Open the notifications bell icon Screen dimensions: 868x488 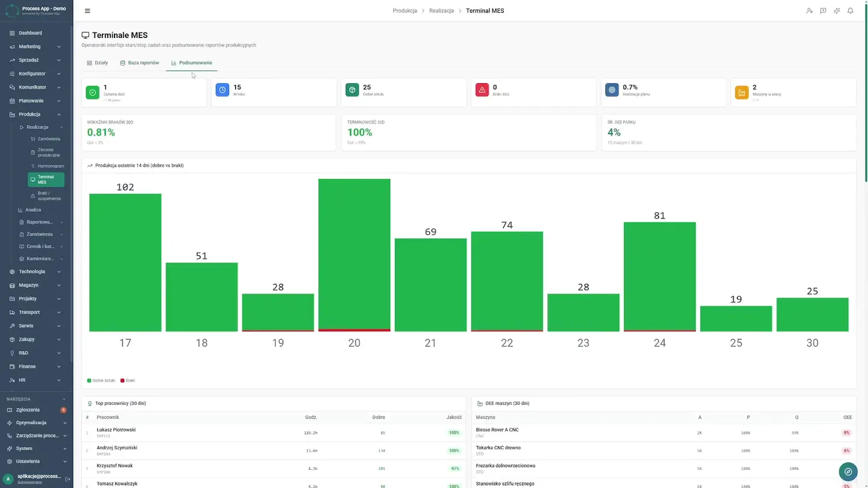click(x=851, y=11)
